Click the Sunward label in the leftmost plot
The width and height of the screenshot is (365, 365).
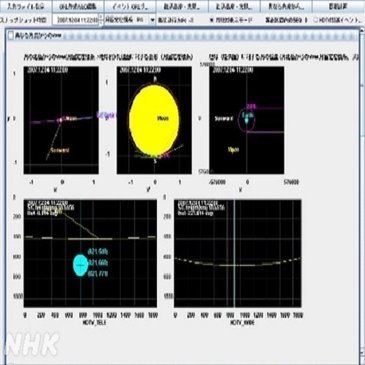pyautogui.click(x=60, y=150)
